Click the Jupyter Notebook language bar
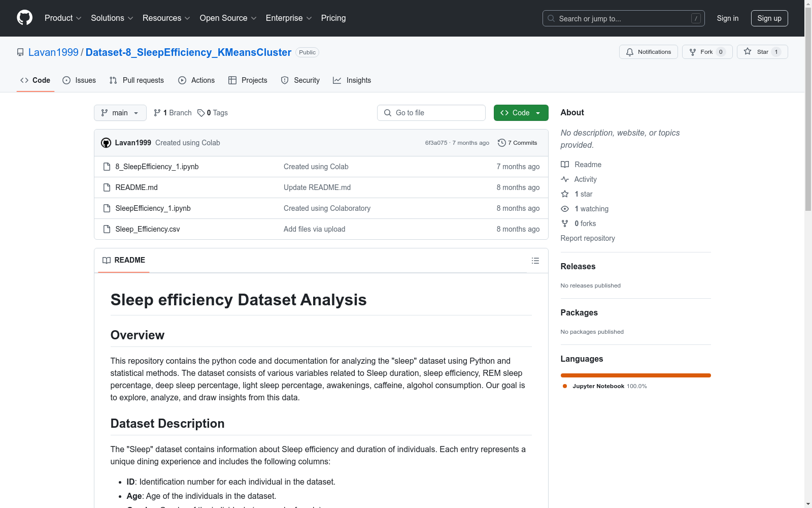The image size is (812, 508). tap(635, 375)
